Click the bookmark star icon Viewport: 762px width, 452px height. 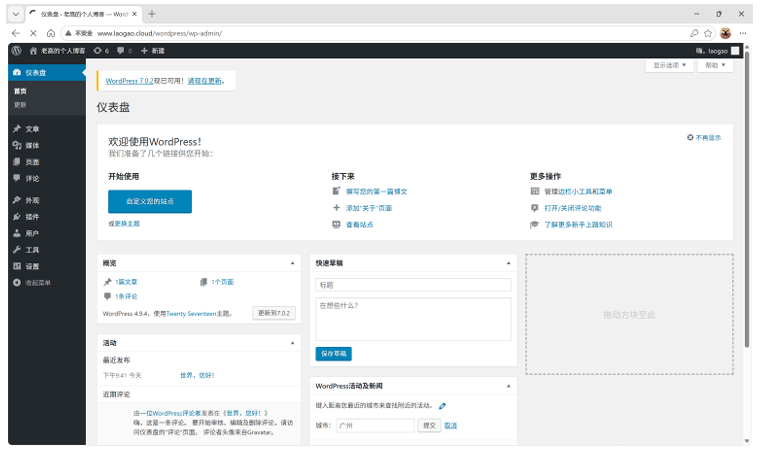pos(708,33)
